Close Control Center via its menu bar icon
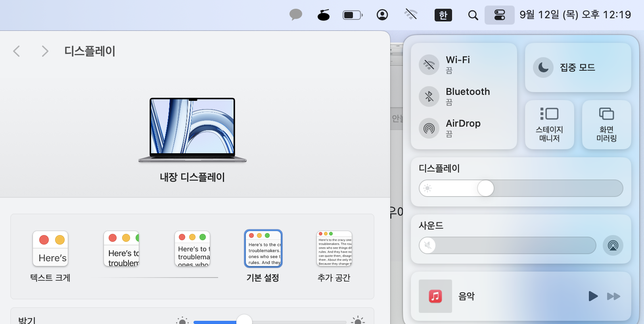This screenshot has width=644, height=324. click(x=500, y=15)
